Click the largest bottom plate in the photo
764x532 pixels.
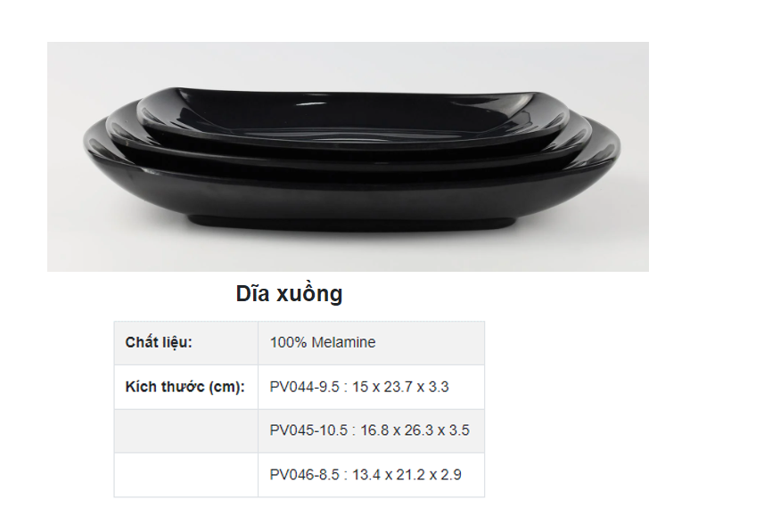(348, 189)
